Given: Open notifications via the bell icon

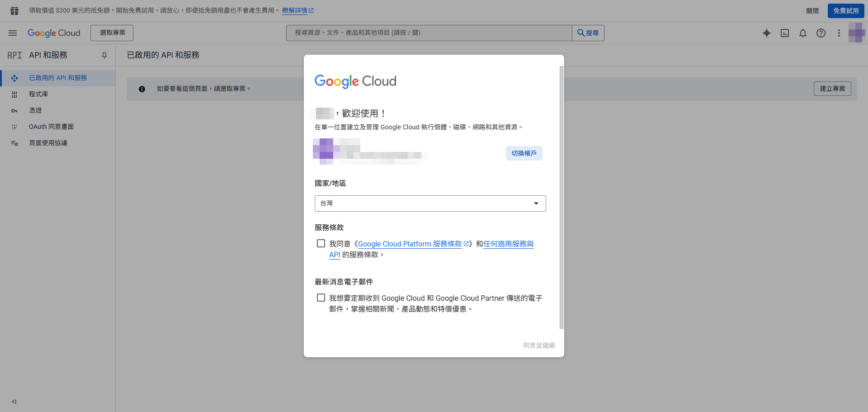Looking at the screenshot, I should pos(803,33).
